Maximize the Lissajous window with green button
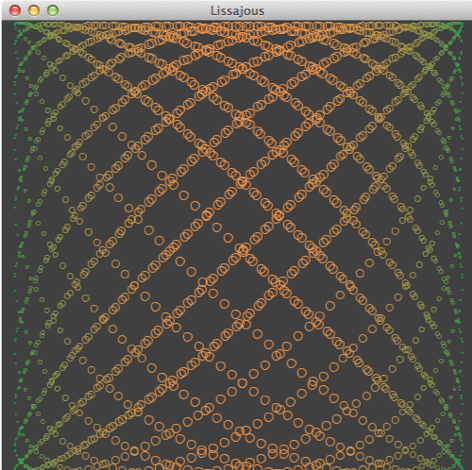Screen dimensions: 472x470 point(53,11)
